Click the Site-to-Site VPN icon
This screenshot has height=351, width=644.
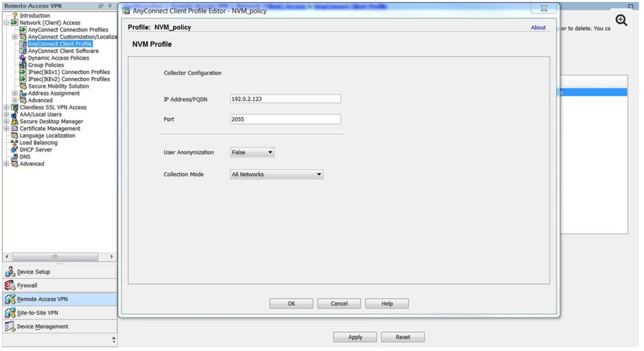pyautogui.click(x=10, y=313)
